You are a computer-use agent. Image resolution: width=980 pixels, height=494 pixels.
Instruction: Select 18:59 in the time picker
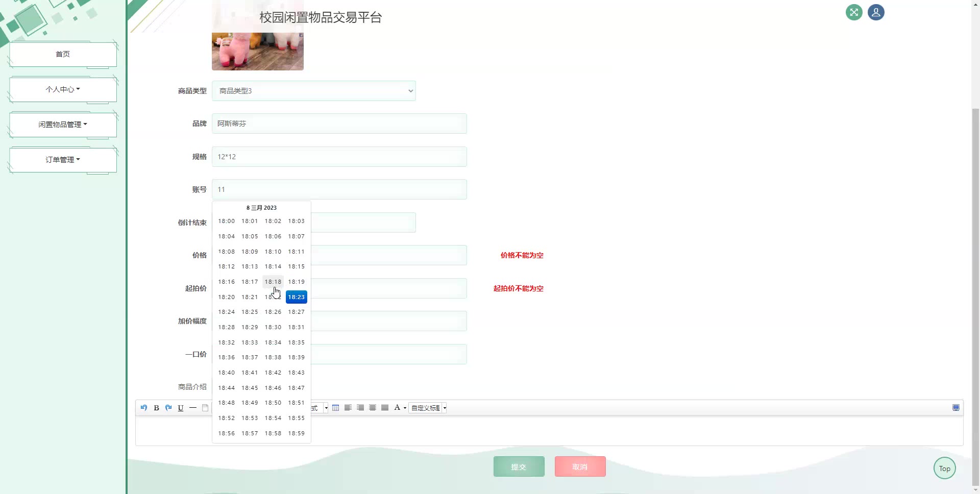(x=297, y=433)
